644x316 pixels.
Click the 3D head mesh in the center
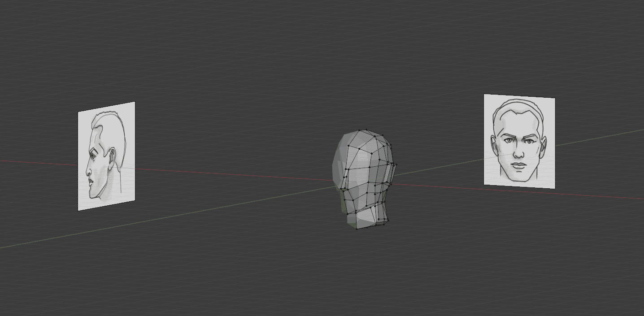364,179
